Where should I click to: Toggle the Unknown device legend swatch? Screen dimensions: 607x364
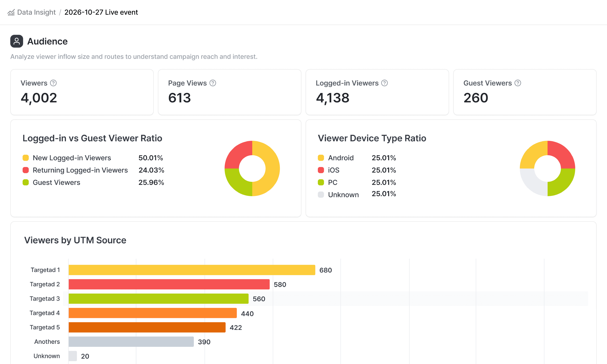pyautogui.click(x=321, y=195)
